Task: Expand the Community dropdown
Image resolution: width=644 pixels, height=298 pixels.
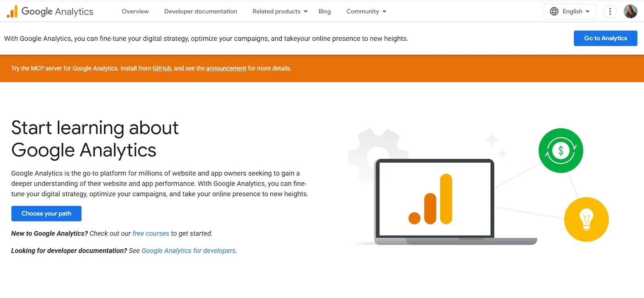Action: click(x=366, y=11)
